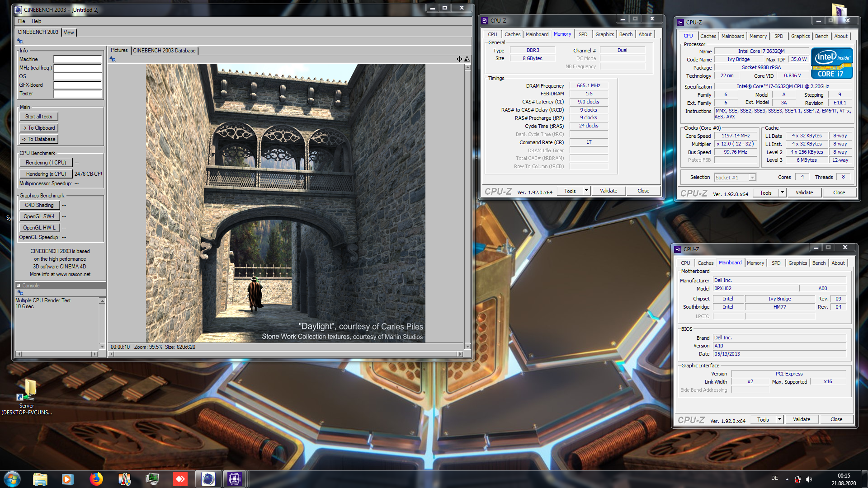868x488 pixels.
Task: Open the media player taskbar icon
Action: (68, 479)
